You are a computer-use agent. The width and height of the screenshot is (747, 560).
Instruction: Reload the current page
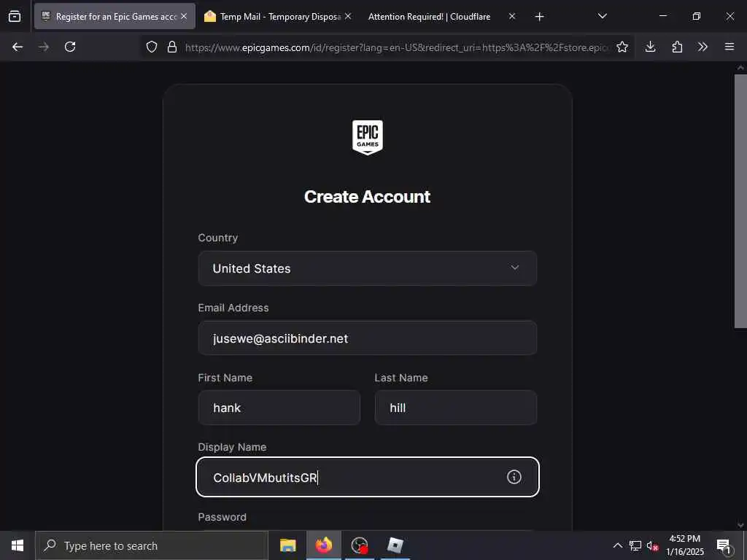(70, 47)
